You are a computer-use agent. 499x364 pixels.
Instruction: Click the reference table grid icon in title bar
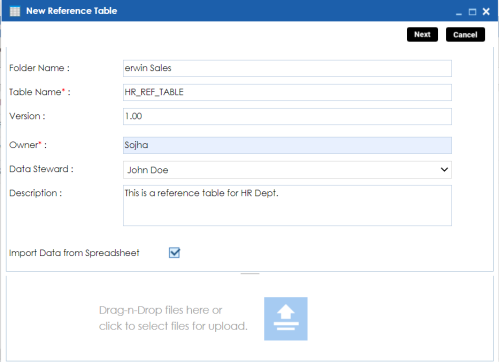point(15,11)
